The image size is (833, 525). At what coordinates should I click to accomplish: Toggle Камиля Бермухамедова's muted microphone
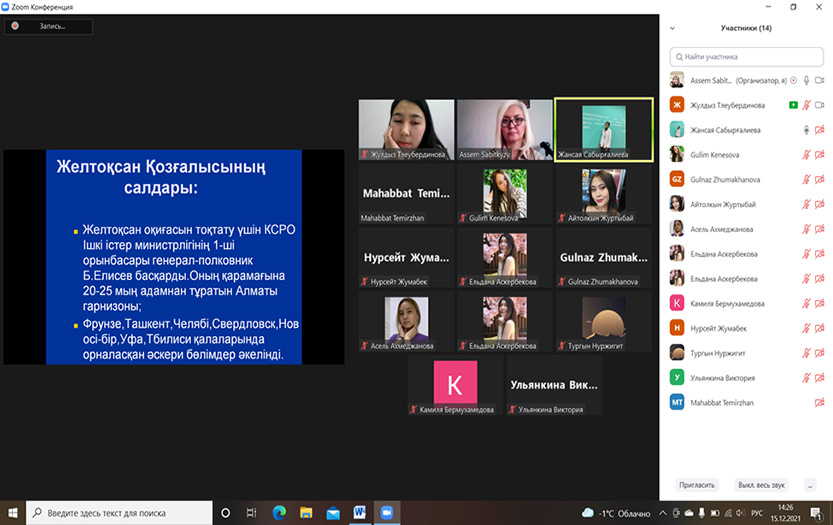pos(806,303)
